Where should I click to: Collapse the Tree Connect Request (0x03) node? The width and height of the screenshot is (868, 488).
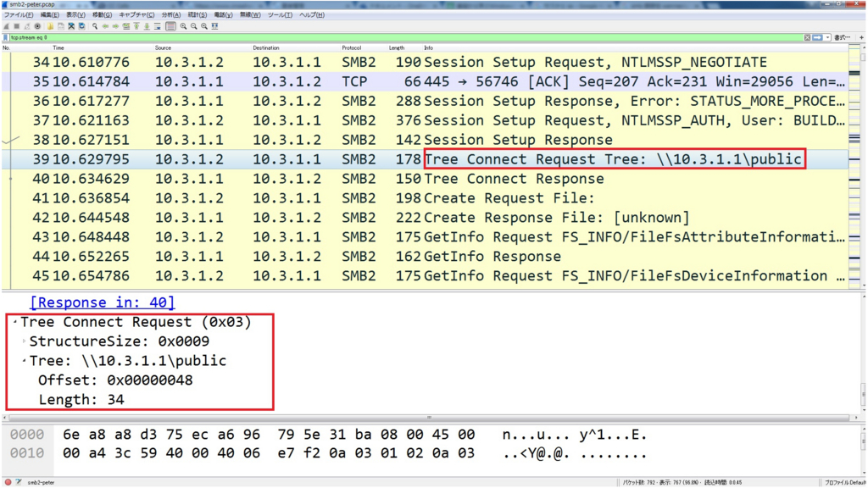pos(15,321)
